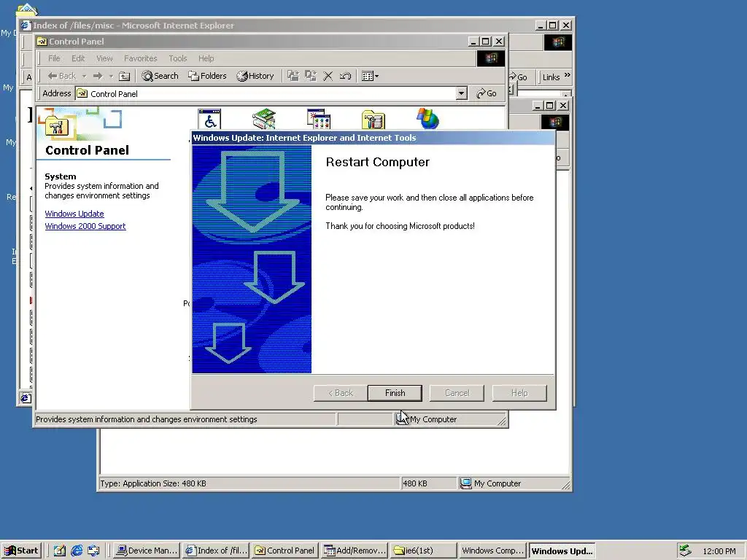Open the View menu in Control Panel
Viewport: 747px width, 560px height.
pos(104,58)
